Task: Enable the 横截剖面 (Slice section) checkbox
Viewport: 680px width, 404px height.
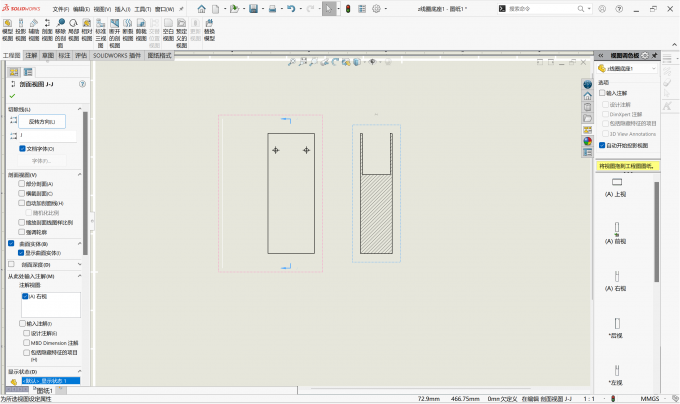Action: pos(21,193)
